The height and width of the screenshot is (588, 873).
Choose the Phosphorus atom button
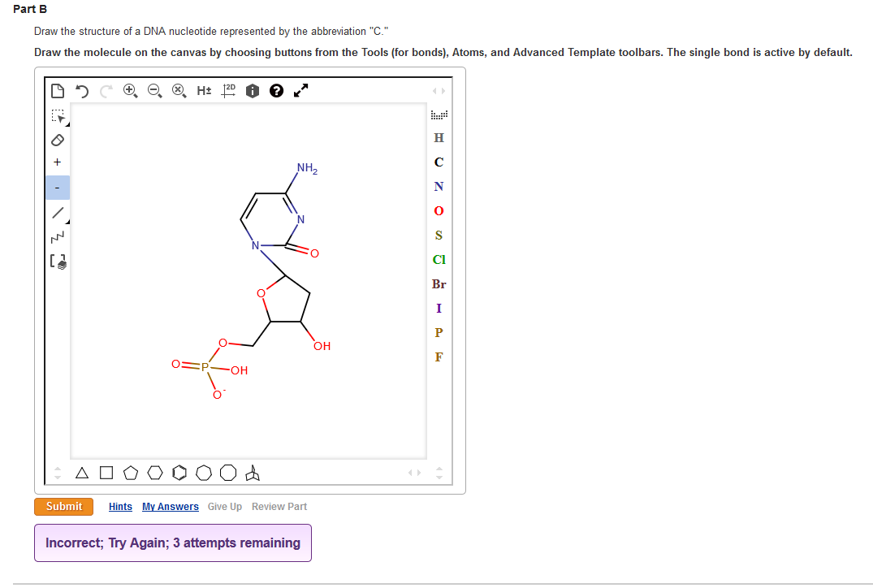(x=439, y=332)
